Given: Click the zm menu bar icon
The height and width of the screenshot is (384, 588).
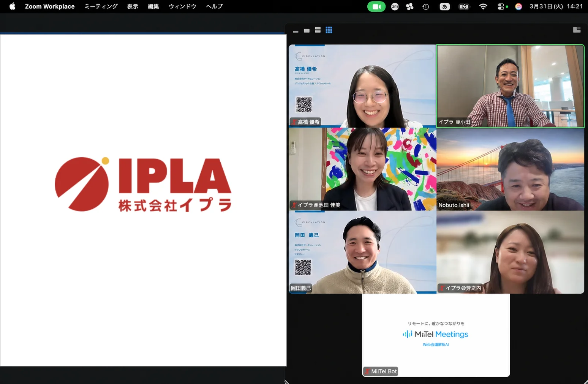Looking at the screenshot, I should 395,6.
